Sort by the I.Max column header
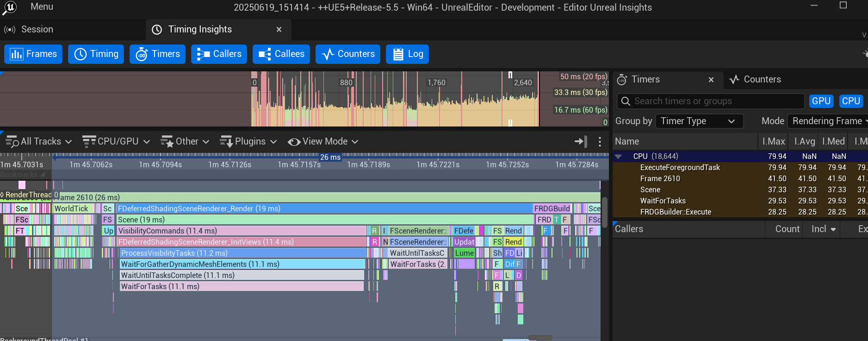 coord(774,142)
